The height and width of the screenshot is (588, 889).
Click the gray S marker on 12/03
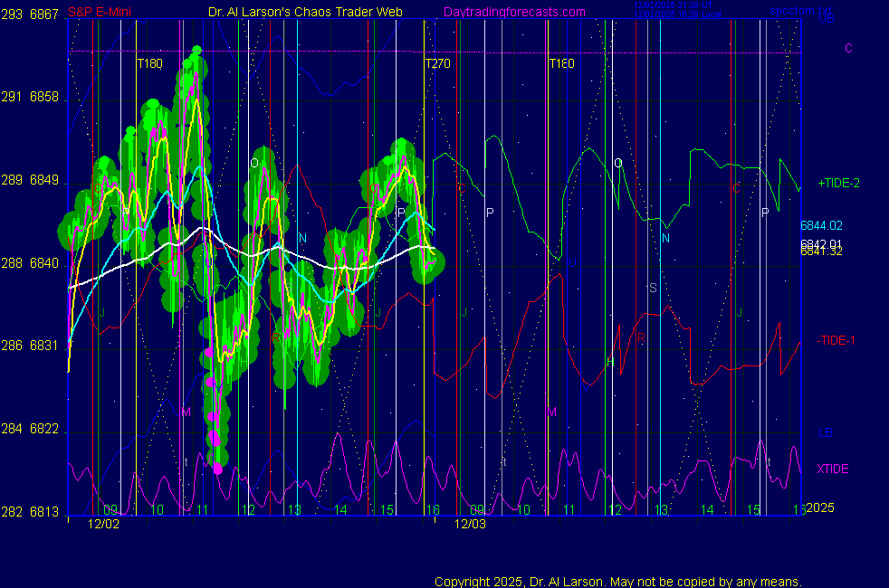click(652, 288)
